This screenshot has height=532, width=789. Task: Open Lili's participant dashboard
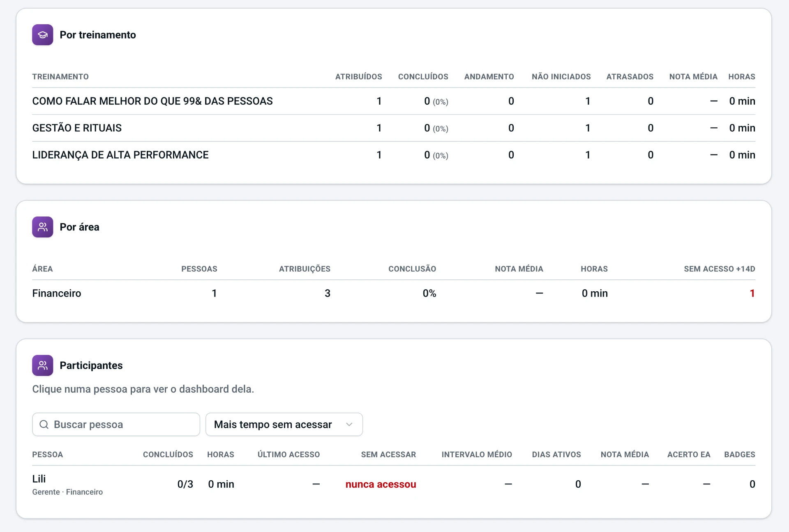point(394,484)
